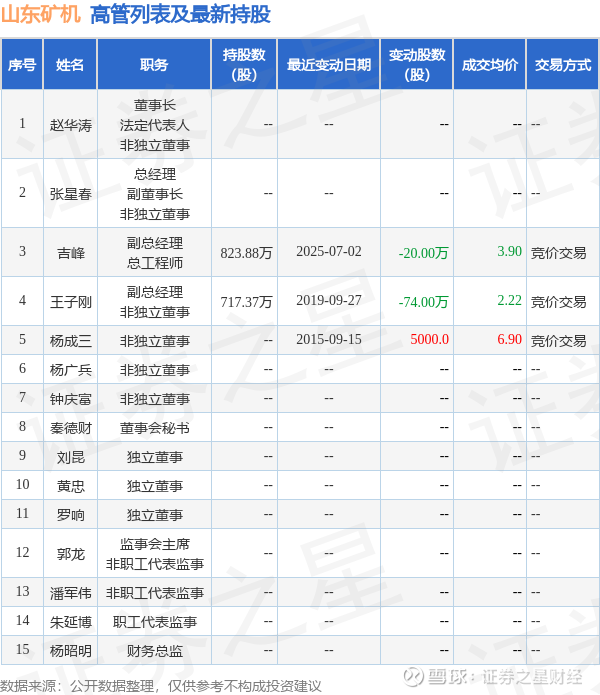Screen dimensions: 600x695
Task: Click 非职工代表监事 in 潘军伟's row
Action: coord(155,593)
